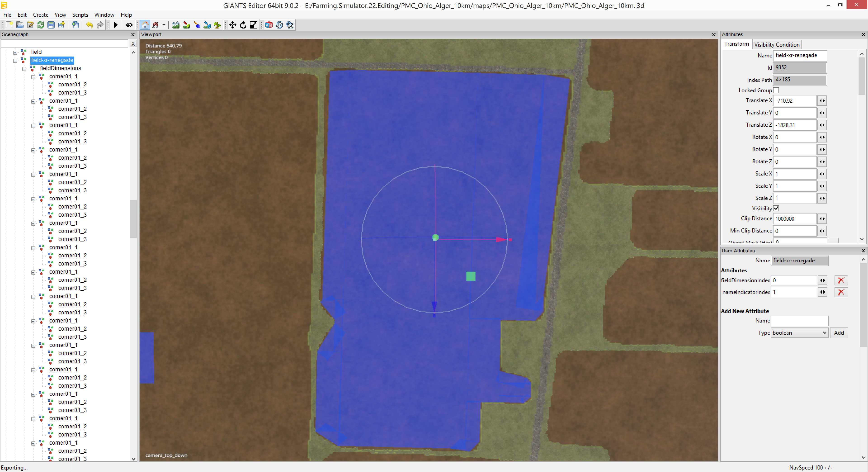The height and width of the screenshot is (472, 868).
Task: Collapse the fieldDimensions tree node
Action: point(24,69)
